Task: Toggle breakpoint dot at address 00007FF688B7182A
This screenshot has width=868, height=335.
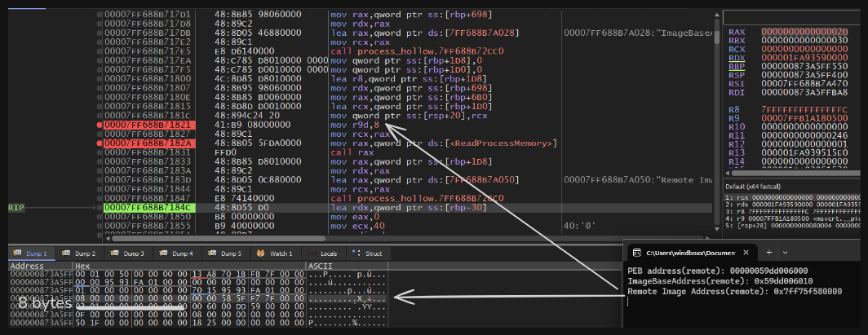Action: pyautogui.click(x=100, y=143)
